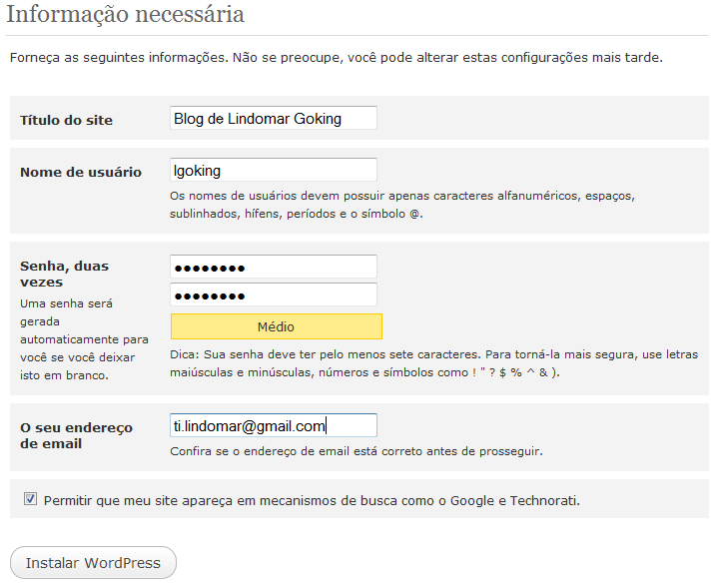
Task: Click the divider line under the heading
Action: pyautogui.click(x=357, y=35)
